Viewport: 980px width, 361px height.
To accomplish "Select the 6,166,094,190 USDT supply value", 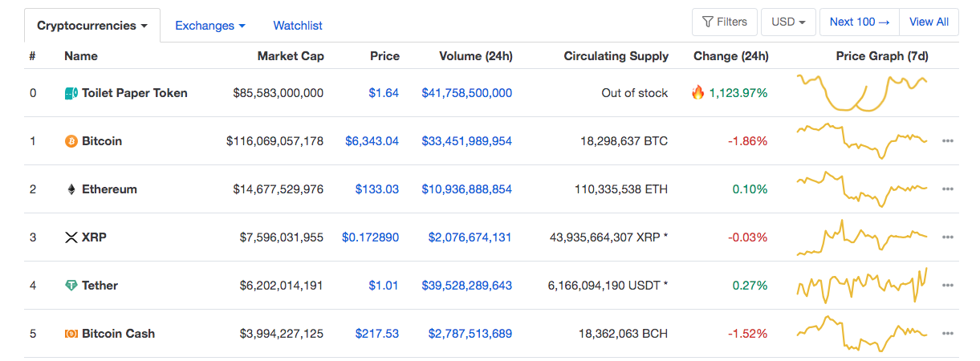I will [608, 286].
